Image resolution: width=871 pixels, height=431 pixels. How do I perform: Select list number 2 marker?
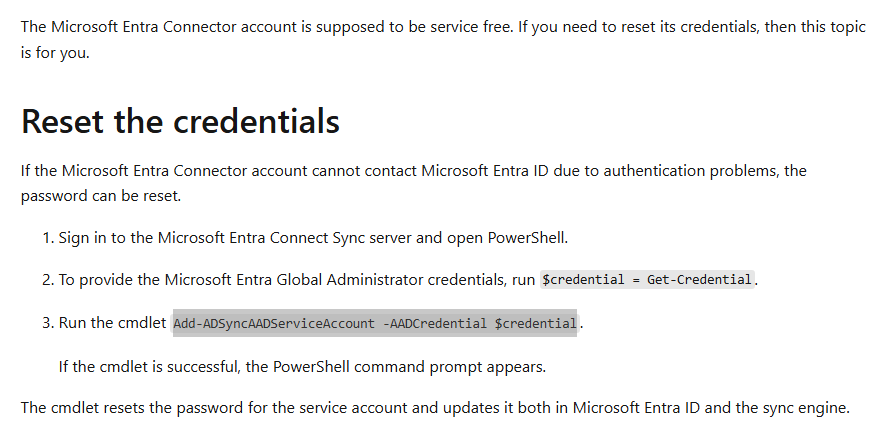(47, 280)
